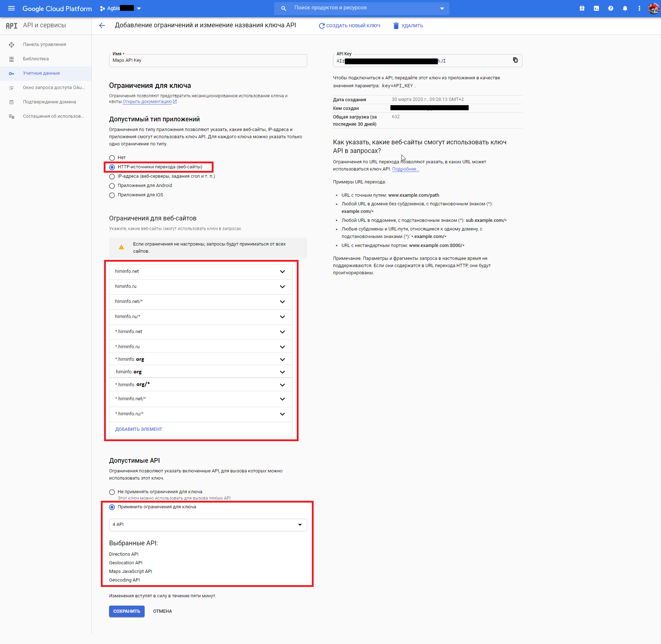Click the "СОХРАНИТЬ" button
Viewport: 661px width, 644px height.
[x=127, y=611]
